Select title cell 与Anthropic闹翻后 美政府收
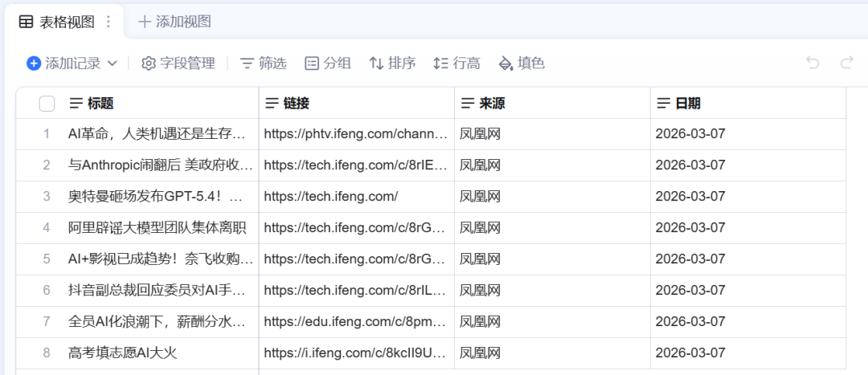 coord(161,165)
